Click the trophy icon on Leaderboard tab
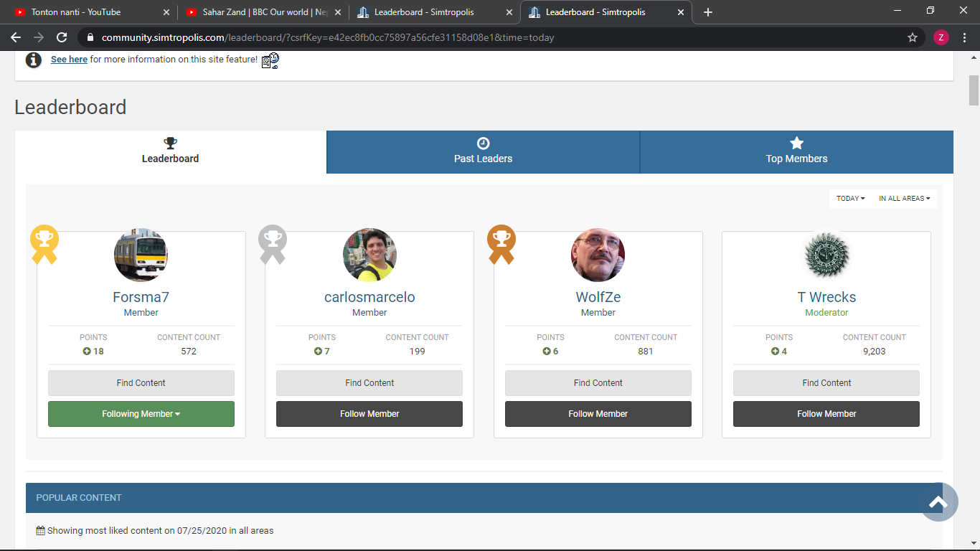This screenshot has height=551, width=980. click(x=170, y=143)
